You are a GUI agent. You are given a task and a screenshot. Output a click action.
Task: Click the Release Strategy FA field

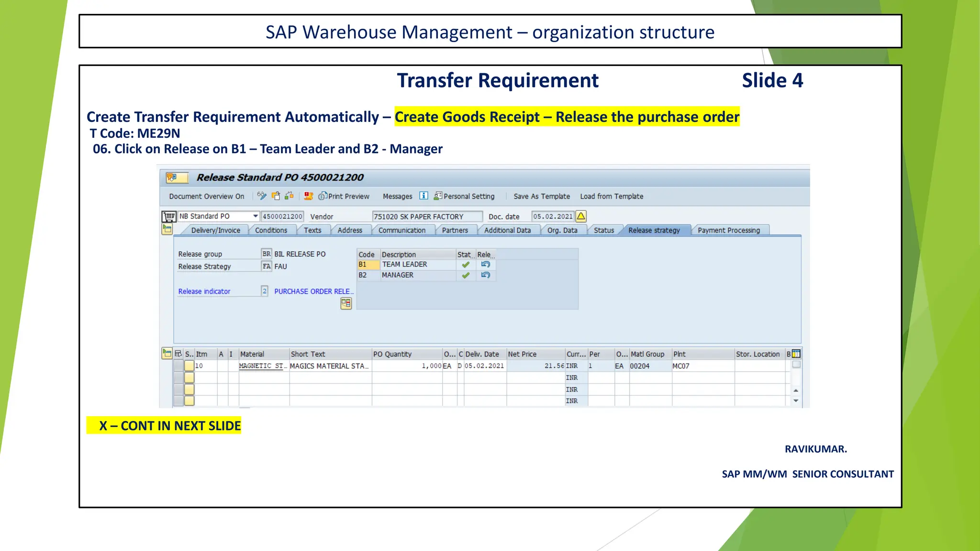pos(267,266)
